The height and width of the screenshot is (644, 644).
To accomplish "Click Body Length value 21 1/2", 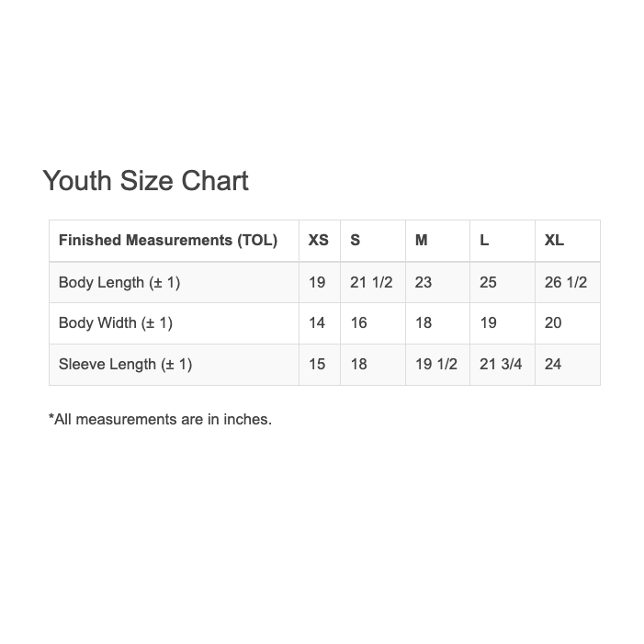I will tap(371, 282).
